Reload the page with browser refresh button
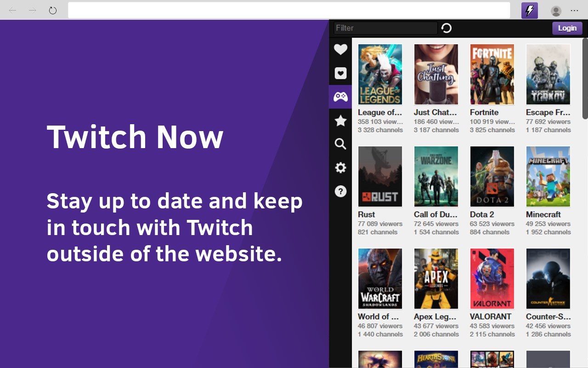 tap(53, 10)
